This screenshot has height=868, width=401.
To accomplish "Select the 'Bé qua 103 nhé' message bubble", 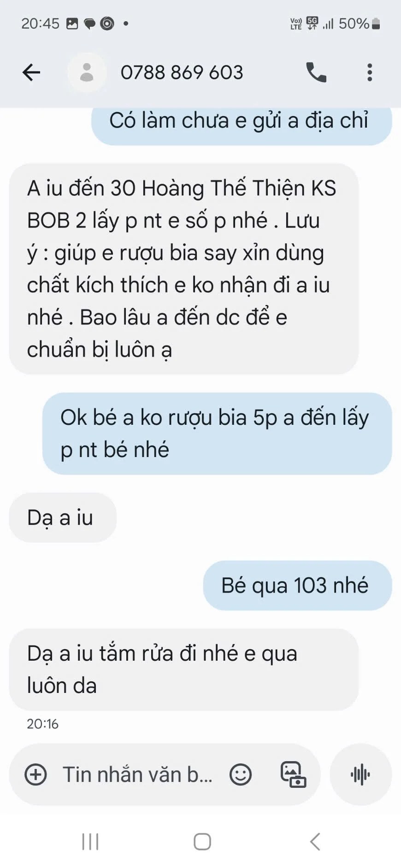I will point(297,586).
